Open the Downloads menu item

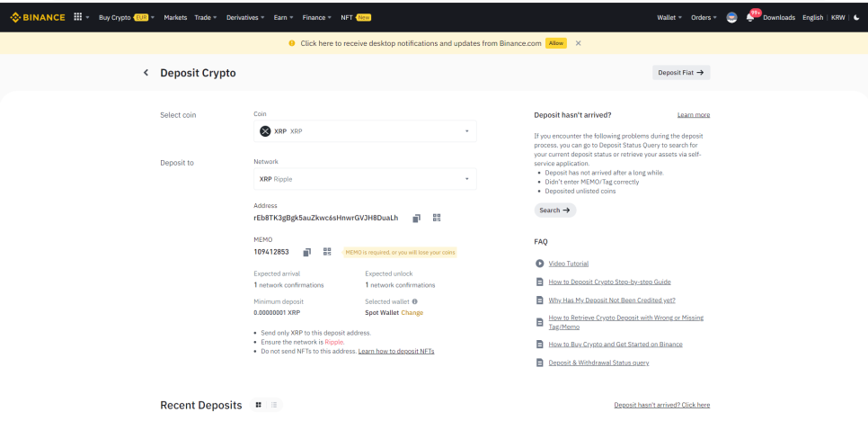tap(779, 18)
